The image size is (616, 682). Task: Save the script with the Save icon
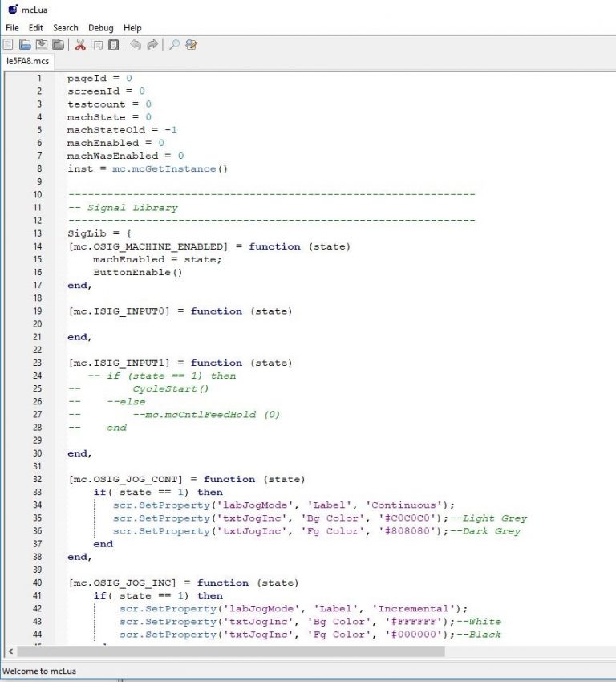click(x=41, y=45)
